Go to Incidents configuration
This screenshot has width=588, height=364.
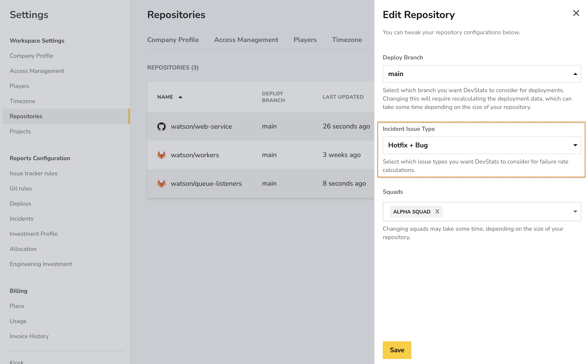tap(21, 218)
